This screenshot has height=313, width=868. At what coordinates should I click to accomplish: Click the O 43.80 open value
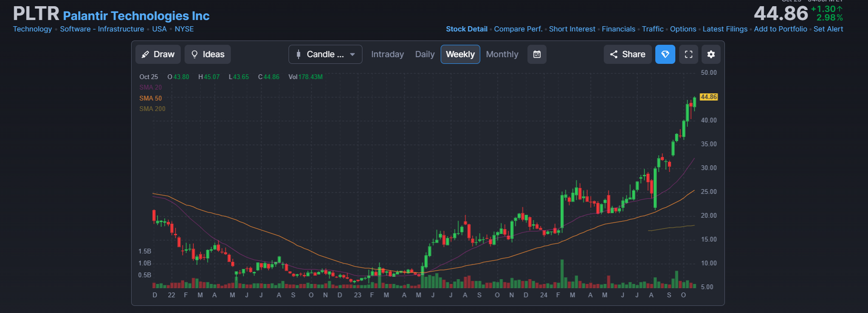(178, 77)
